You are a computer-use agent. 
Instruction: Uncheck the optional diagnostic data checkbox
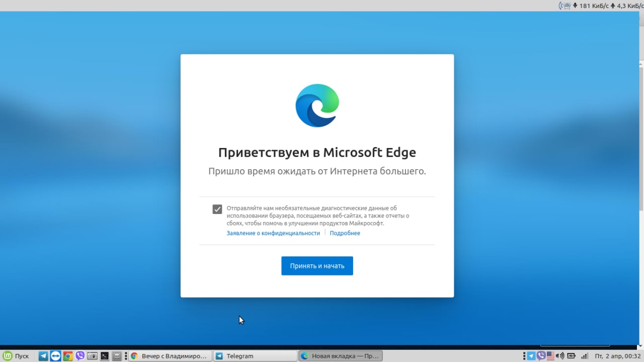(217, 209)
